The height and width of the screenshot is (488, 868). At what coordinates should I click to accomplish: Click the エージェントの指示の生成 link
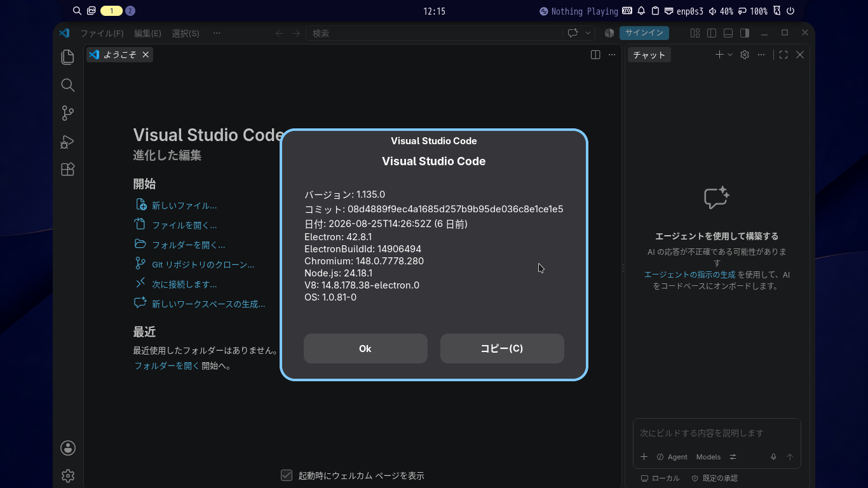click(x=690, y=275)
